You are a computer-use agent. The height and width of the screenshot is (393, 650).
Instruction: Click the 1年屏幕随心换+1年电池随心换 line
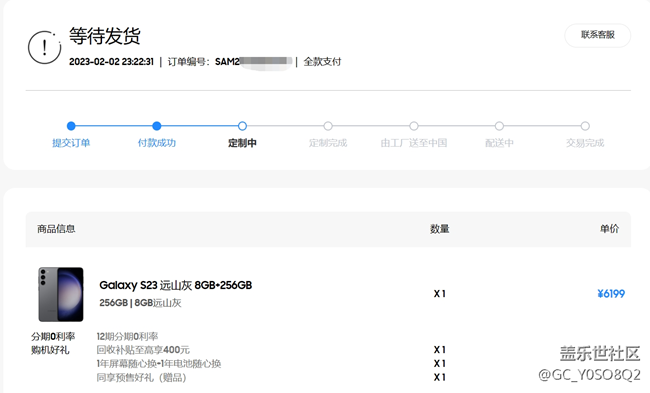159,364
